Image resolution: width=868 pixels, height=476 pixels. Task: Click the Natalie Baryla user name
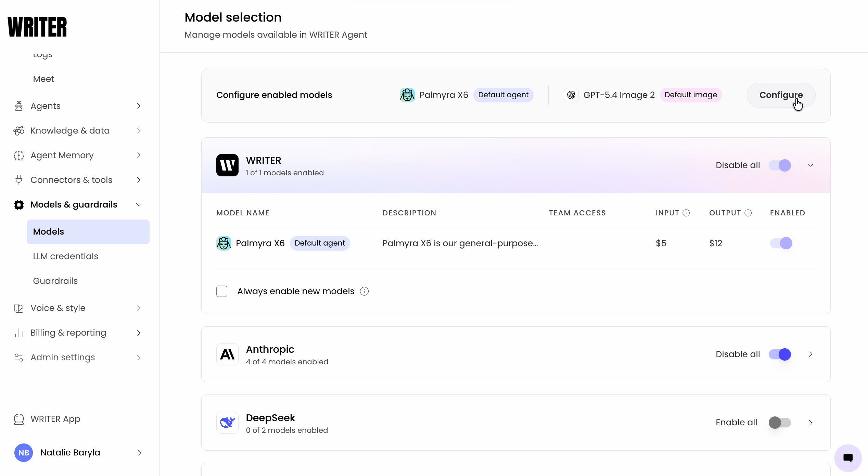click(x=70, y=453)
